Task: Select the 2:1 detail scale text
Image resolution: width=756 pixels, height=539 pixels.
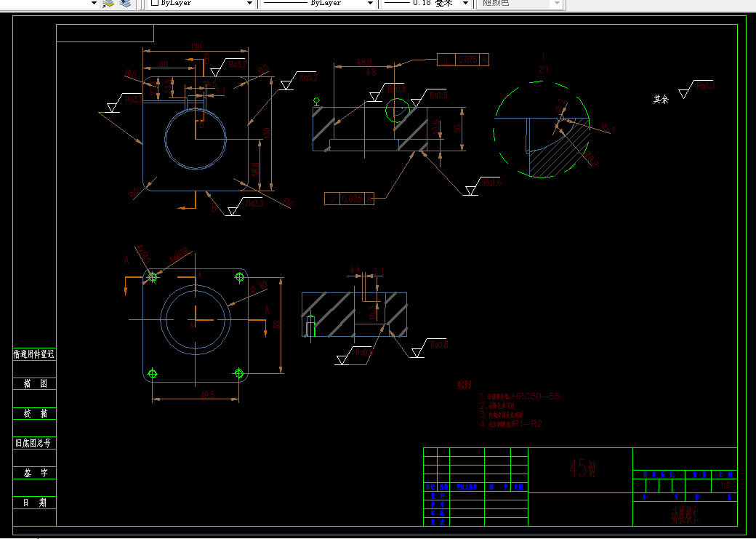Action: 544,70
